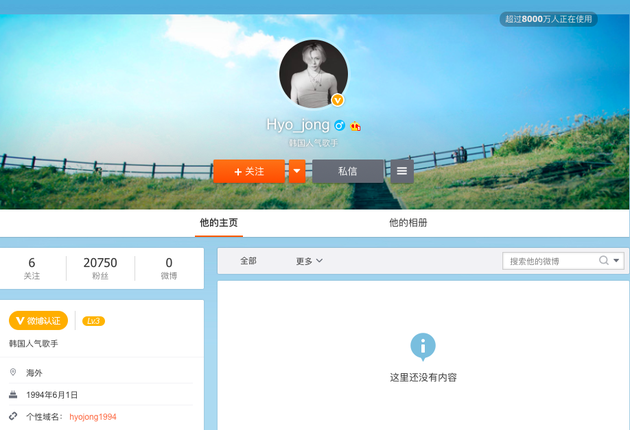Switch to the 他的相册 tab
Viewport: 630px width, 430px height.
pyautogui.click(x=408, y=223)
